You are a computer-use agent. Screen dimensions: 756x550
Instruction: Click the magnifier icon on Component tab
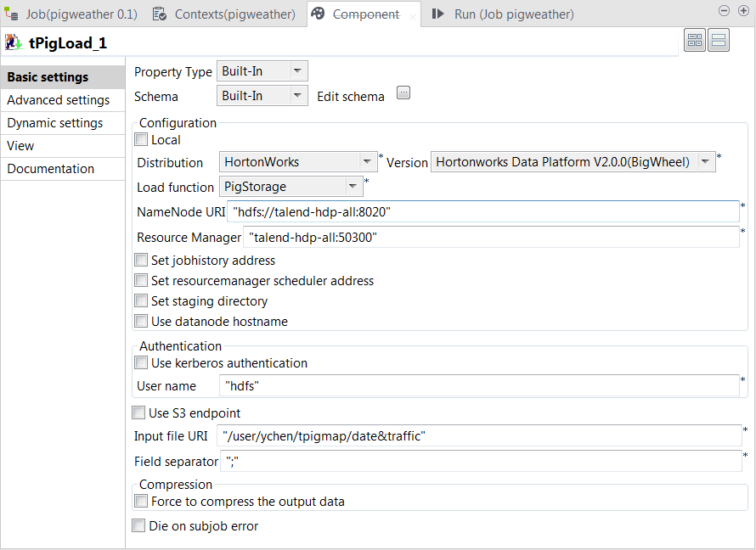pyautogui.click(x=318, y=14)
